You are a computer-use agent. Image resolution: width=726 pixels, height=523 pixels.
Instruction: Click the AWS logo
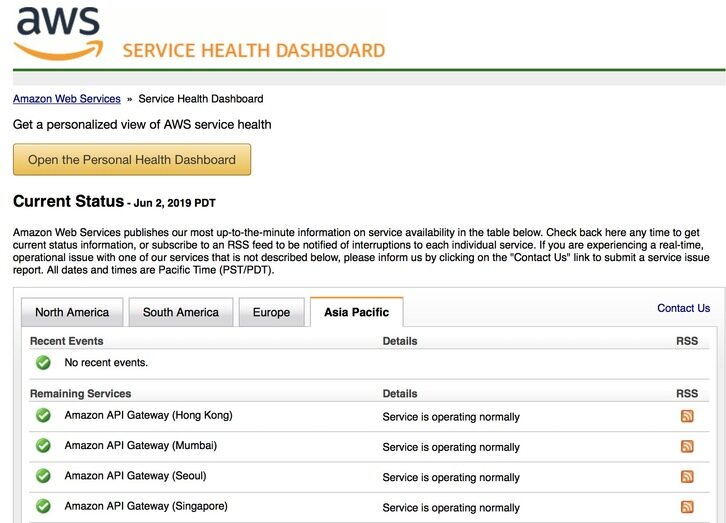click(x=58, y=33)
